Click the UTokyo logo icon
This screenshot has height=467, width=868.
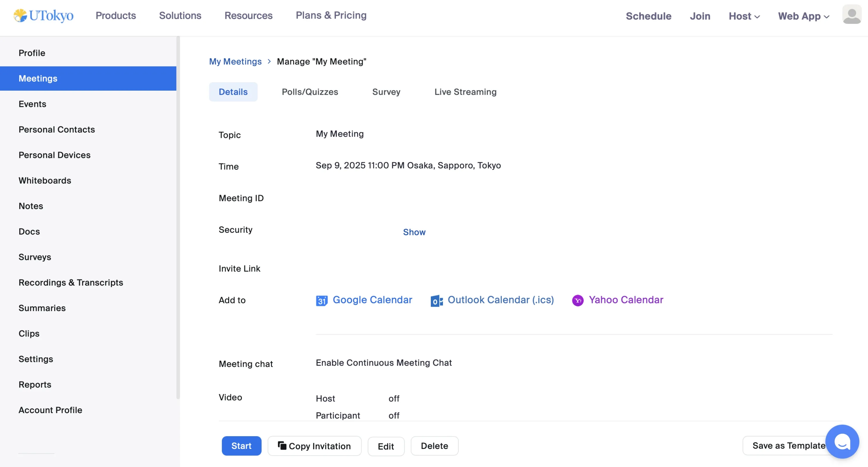[20, 15]
